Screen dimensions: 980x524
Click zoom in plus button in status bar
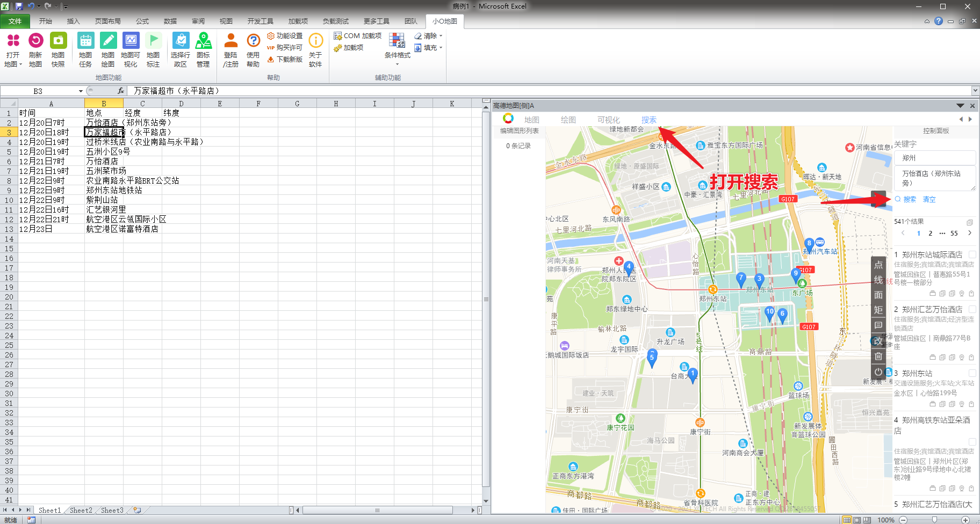point(965,520)
